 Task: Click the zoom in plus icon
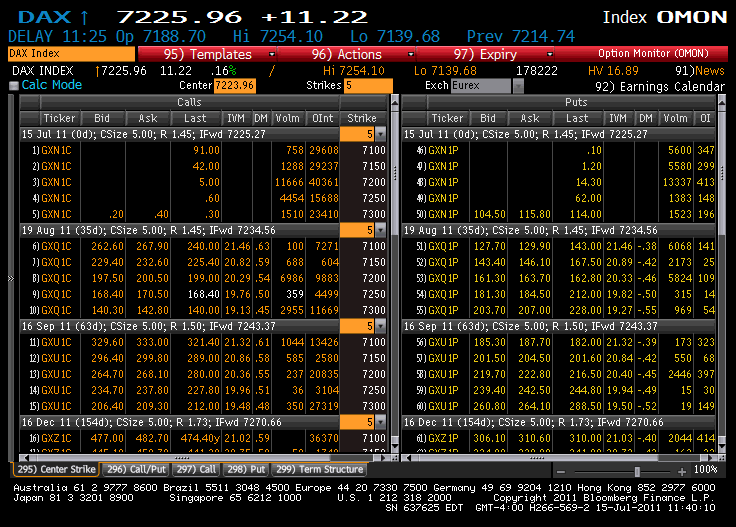[x=682, y=471]
